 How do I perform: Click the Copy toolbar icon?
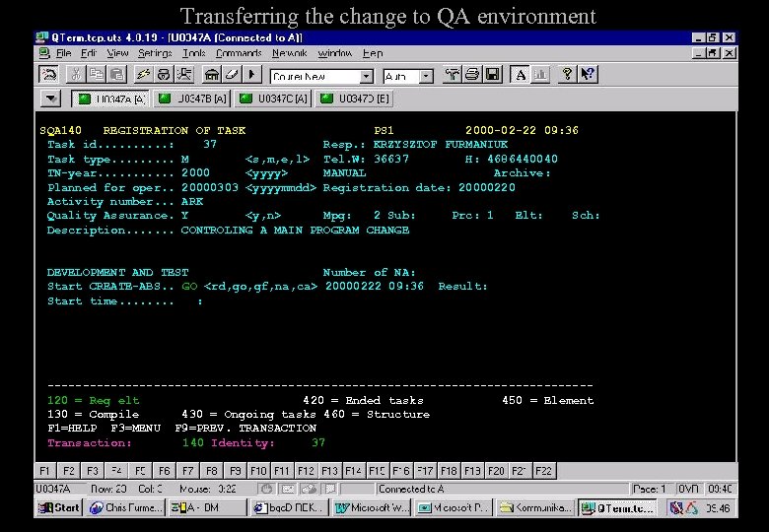97,75
